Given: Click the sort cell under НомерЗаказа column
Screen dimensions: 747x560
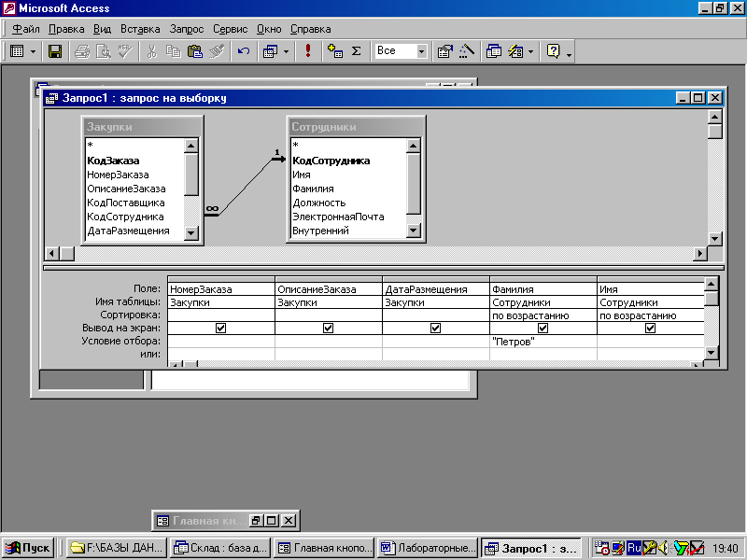Looking at the screenshot, I should point(221,315).
